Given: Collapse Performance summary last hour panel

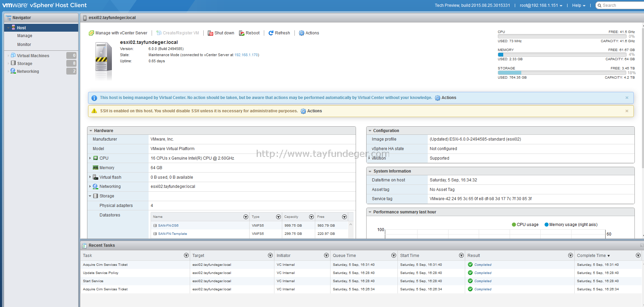Looking at the screenshot, I should point(370,212).
